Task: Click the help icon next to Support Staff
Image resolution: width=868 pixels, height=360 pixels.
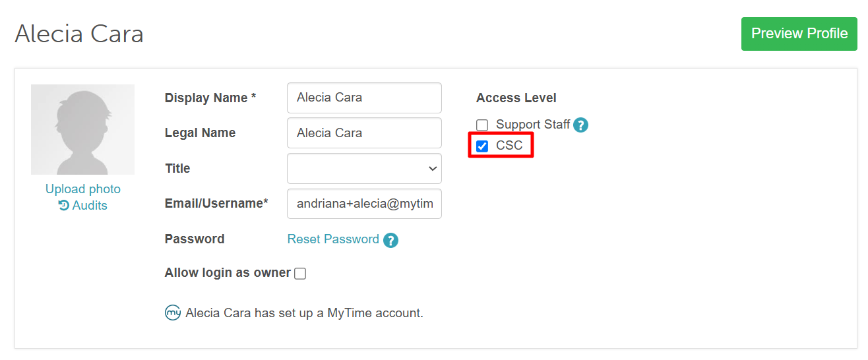Action: [x=580, y=125]
